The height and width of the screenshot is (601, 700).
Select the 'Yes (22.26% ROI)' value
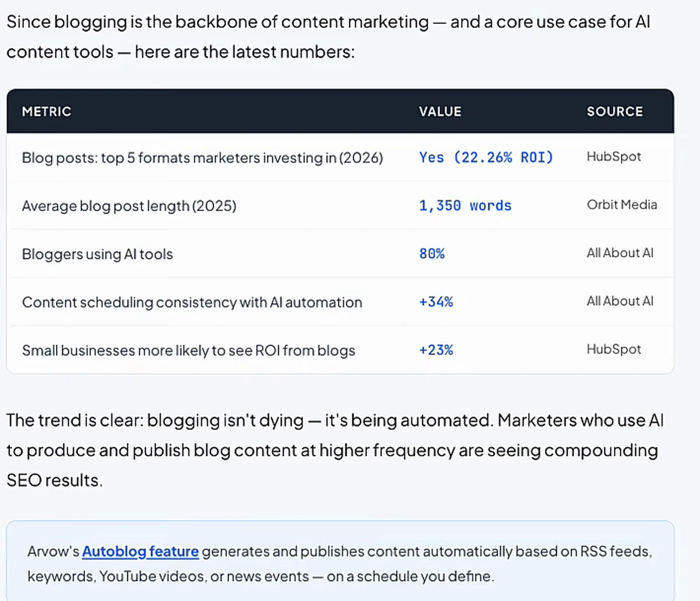[486, 158]
